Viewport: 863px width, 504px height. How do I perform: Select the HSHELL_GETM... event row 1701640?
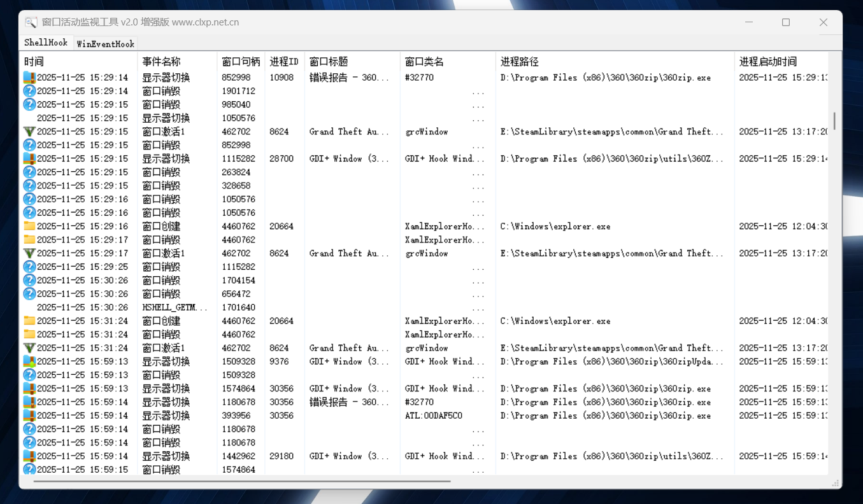tap(175, 307)
